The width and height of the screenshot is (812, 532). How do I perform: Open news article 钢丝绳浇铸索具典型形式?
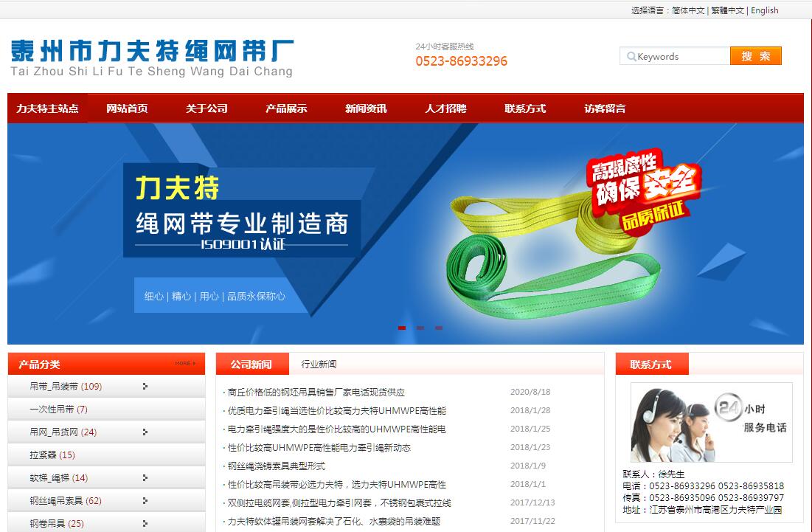[277, 466]
